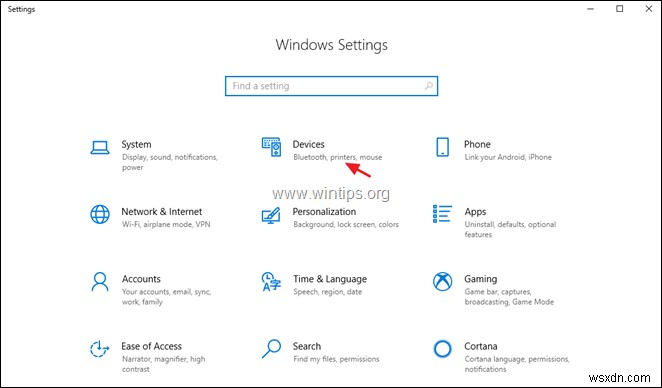Open the Phone icon
662x388 pixels.
pos(442,147)
